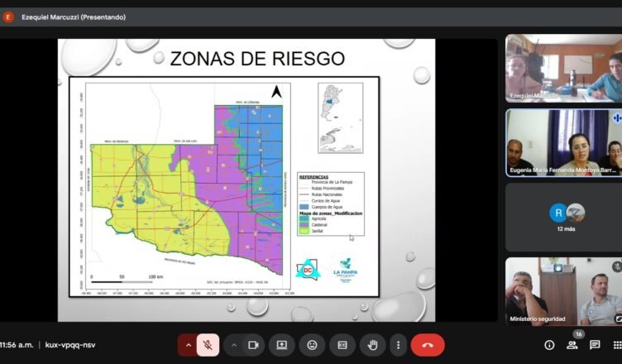Screen dimensions: 622x364
Task: Click the kux-vpqq-nsv meeting code
Action: tap(69, 345)
